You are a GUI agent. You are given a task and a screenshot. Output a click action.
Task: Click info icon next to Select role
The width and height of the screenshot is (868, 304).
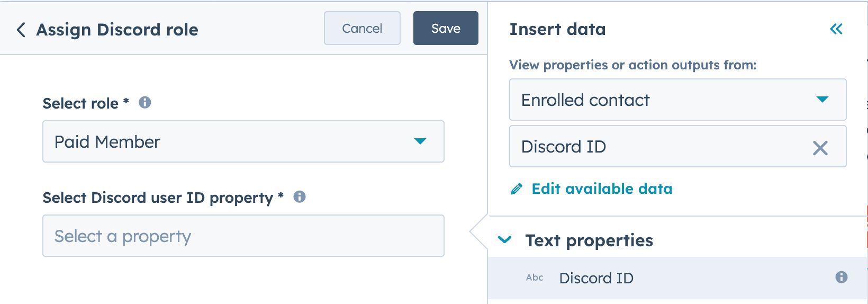click(144, 103)
